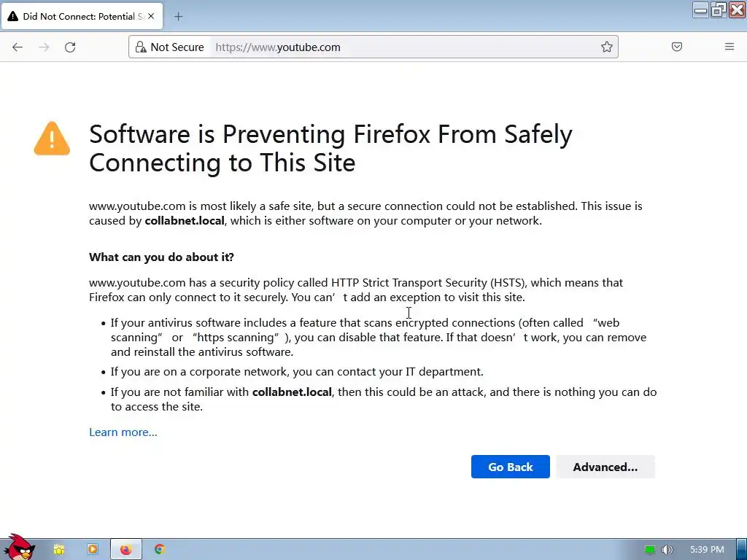
Task: Open the file explorer taskbar icon
Action: click(58, 550)
